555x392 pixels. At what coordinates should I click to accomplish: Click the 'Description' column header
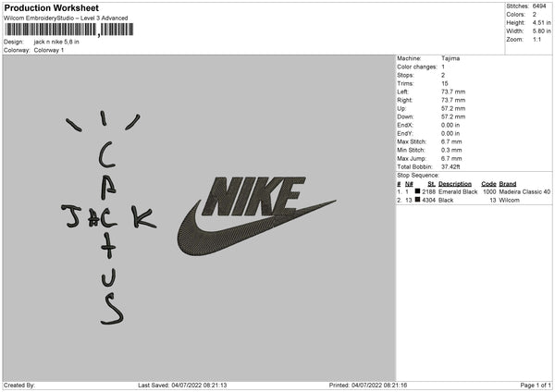[x=455, y=184]
